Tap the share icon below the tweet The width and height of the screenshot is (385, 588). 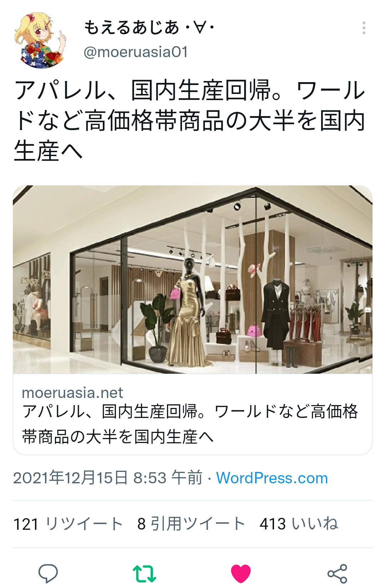pyautogui.click(x=337, y=573)
